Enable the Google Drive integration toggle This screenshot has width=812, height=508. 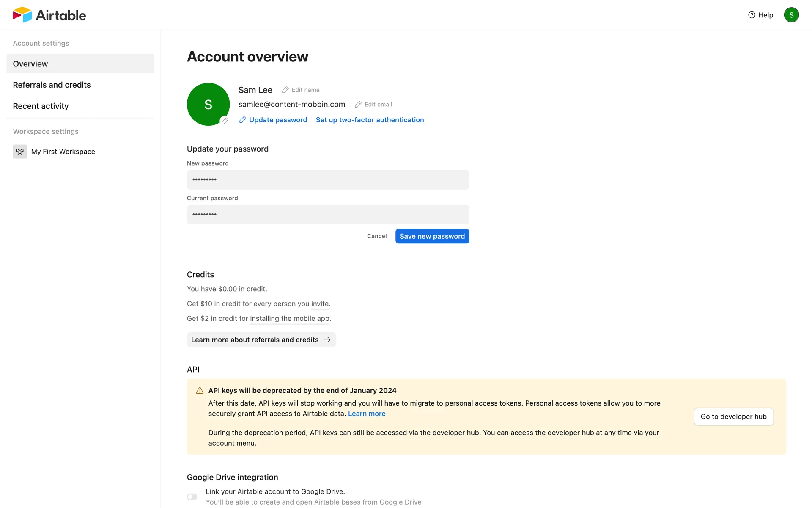pos(192,497)
